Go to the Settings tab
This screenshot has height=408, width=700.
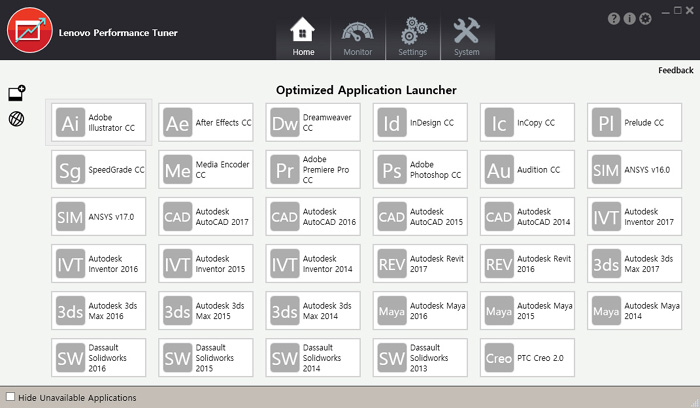[x=412, y=37]
